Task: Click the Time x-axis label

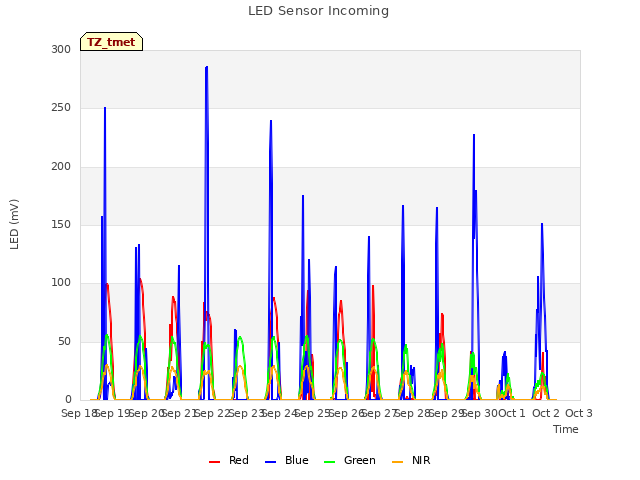Action: [x=566, y=429]
